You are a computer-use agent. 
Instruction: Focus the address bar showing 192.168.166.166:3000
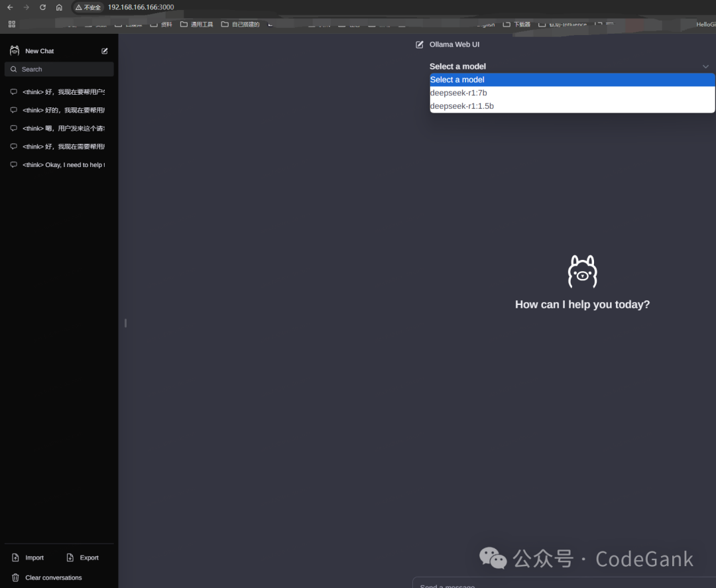coord(141,7)
